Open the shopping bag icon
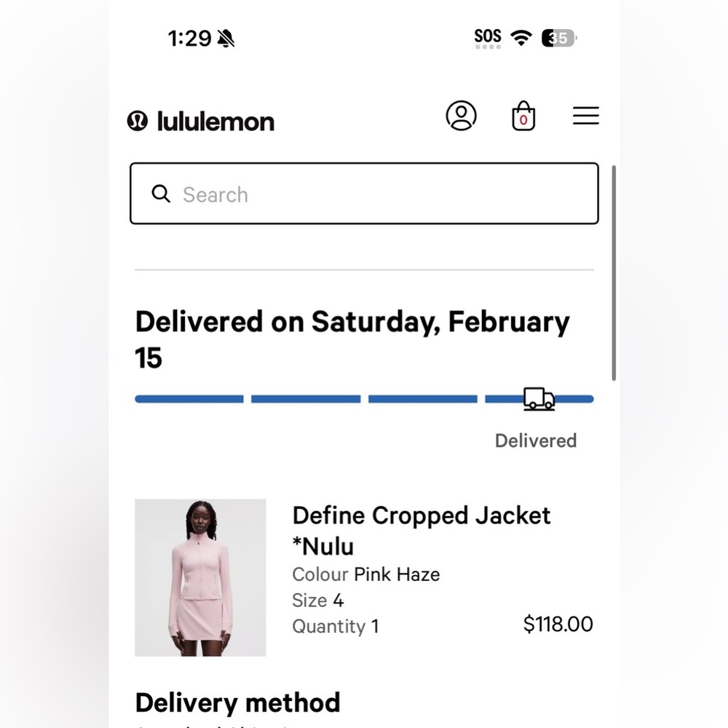The height and width of the screenshot is (728, 728). [523, 116]
